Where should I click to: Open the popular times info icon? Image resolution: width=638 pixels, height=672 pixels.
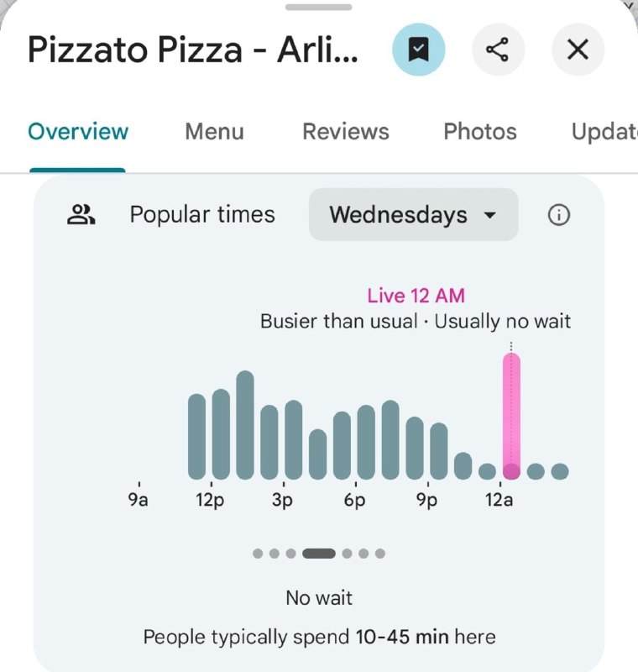point(559,215)
